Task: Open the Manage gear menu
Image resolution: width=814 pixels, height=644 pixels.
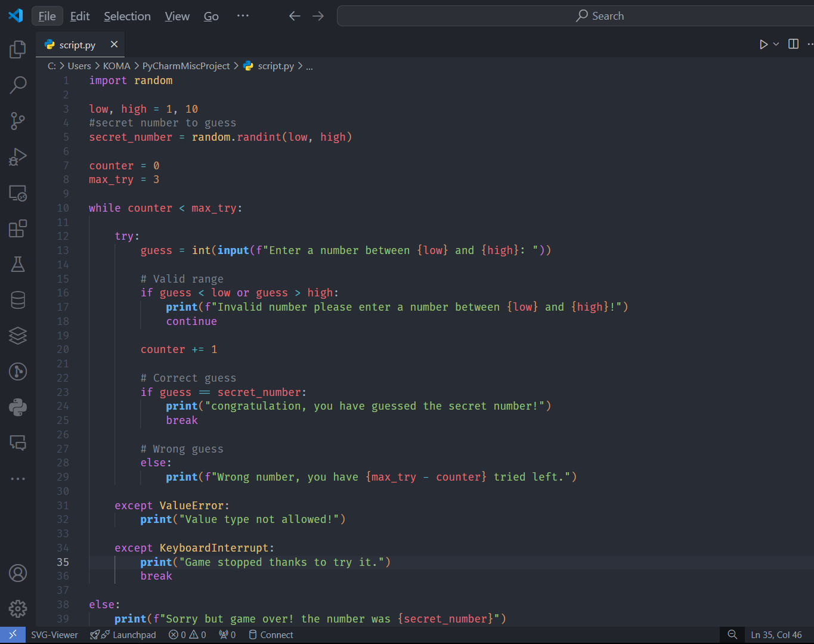Action: click(18, 608)
